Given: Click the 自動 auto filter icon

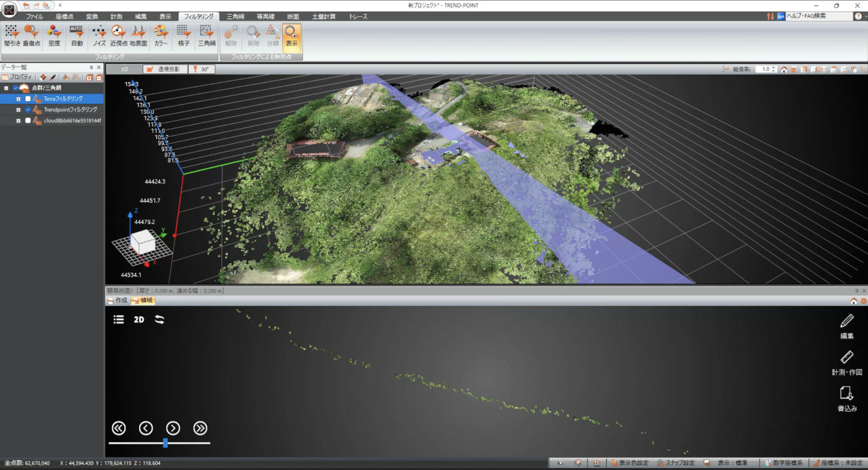Looking at the screenshot, I should [x=77, y=35].
